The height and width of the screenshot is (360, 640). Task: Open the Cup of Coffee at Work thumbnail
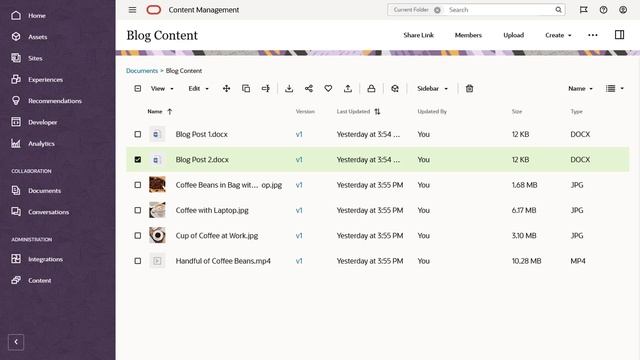point(157,235)
